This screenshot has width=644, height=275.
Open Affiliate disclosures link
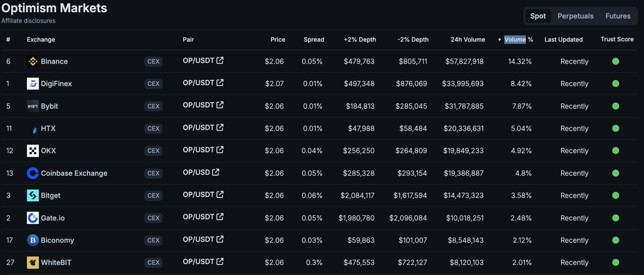(x=28, y=21)
